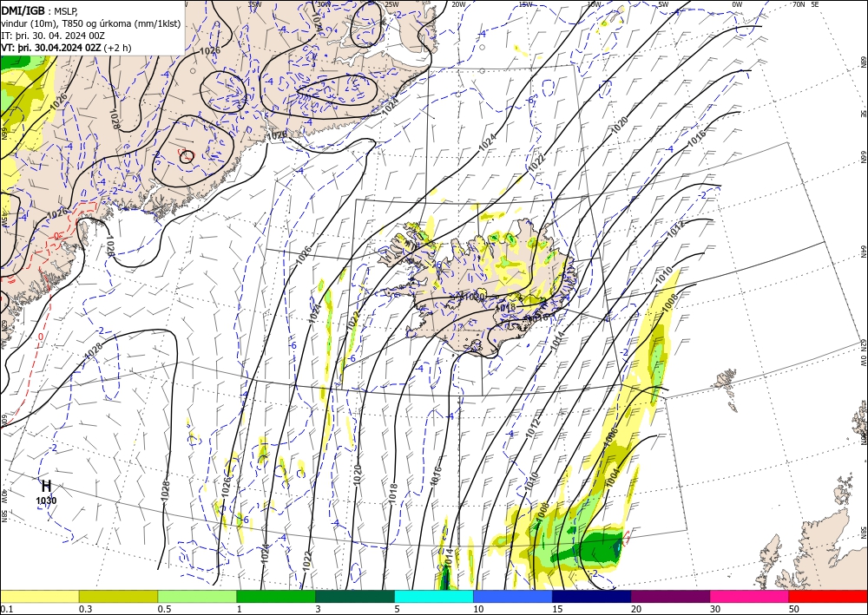
Task: Click the olive 0.3–0.5 legend swatch
Action: 118,596
